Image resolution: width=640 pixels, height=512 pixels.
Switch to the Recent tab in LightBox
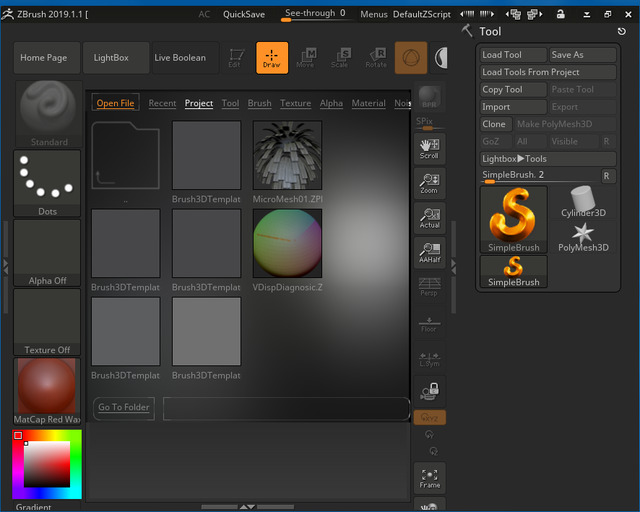coord(162,103)
